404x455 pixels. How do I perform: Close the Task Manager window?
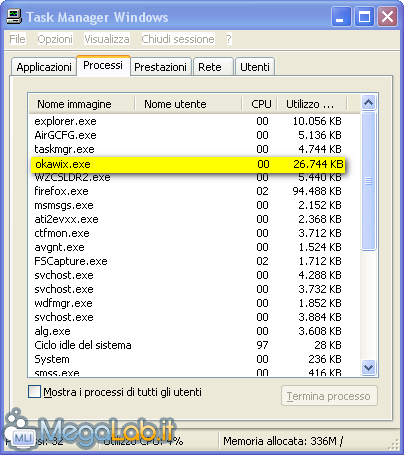(x=387, y=16)
